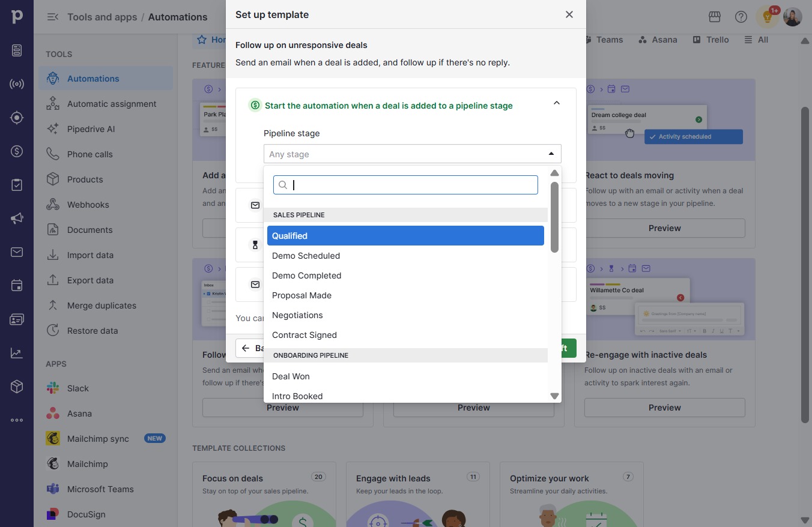Select the Proposal Made stage option

405,295
